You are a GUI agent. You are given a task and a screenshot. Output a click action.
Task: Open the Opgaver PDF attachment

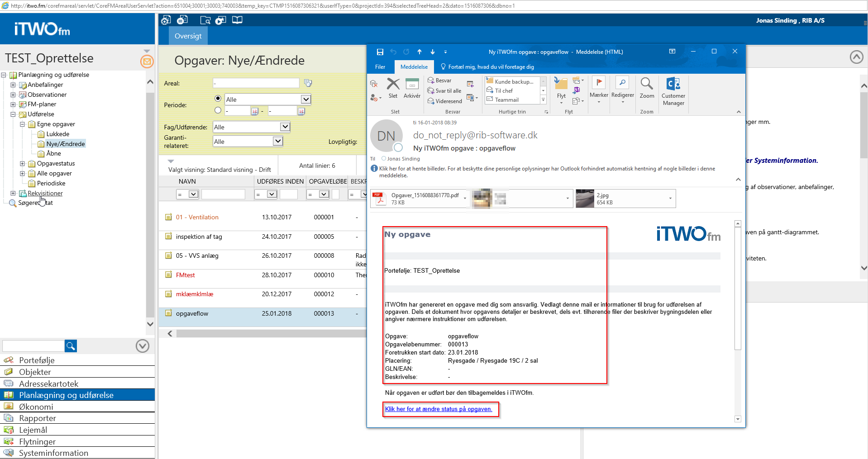tap(419, 199)
